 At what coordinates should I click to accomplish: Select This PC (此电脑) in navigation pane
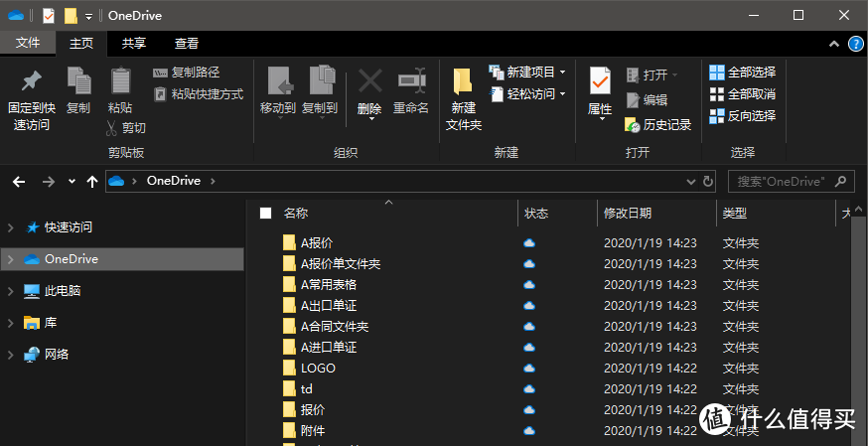point(62,291)
